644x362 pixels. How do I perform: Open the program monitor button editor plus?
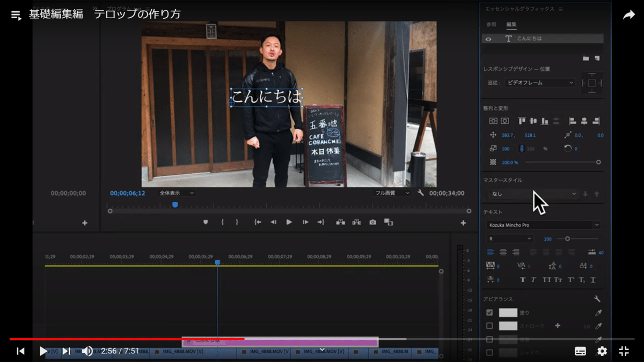(464, 223)
